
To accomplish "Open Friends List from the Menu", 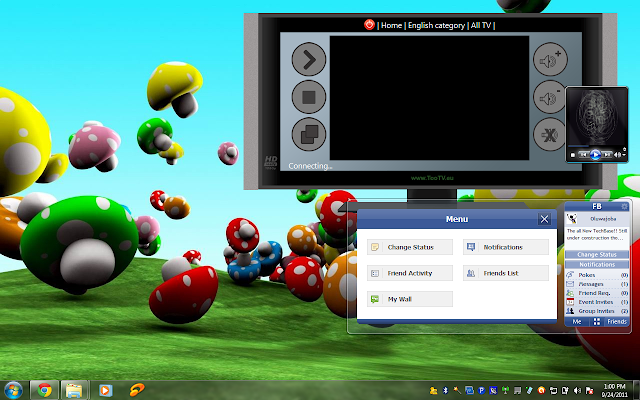I will click(506, 273).
